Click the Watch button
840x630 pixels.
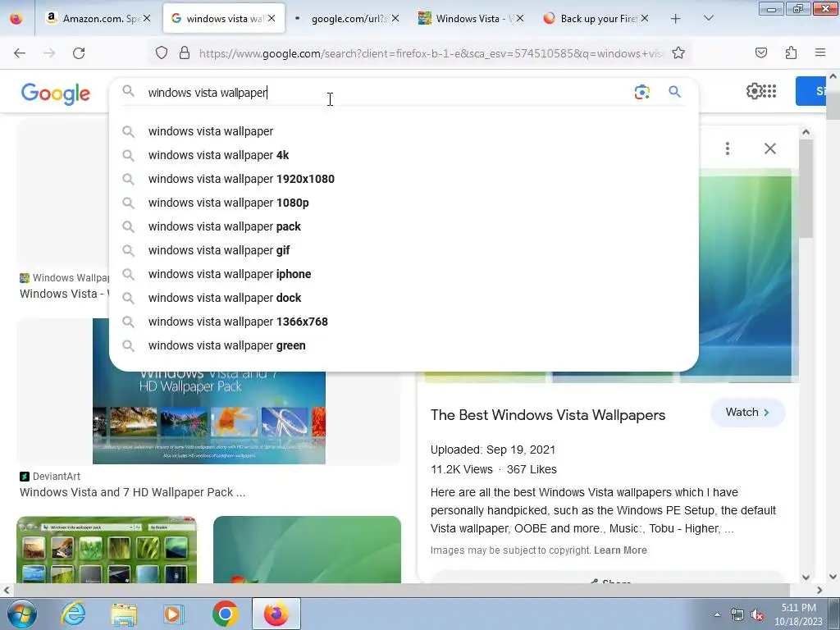pyautogui.click(x=747, y=413)
